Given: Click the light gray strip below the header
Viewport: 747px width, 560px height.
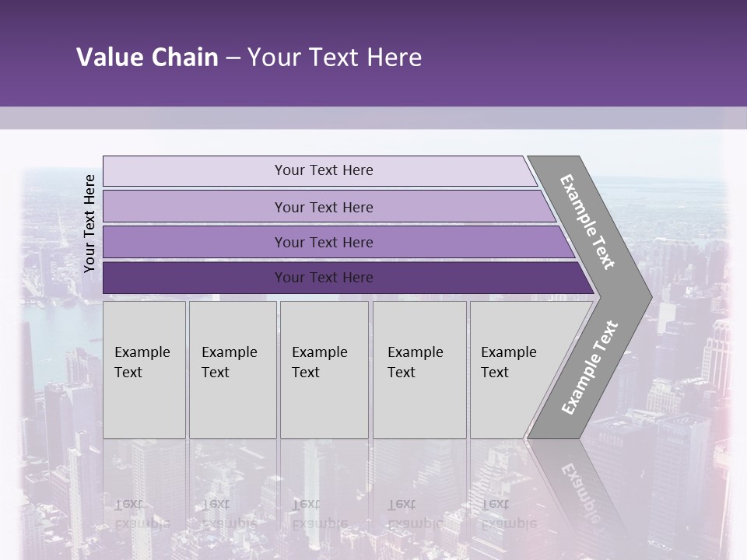Looking at the screenshot, I should pyautogui.click(x=373, y=117).
